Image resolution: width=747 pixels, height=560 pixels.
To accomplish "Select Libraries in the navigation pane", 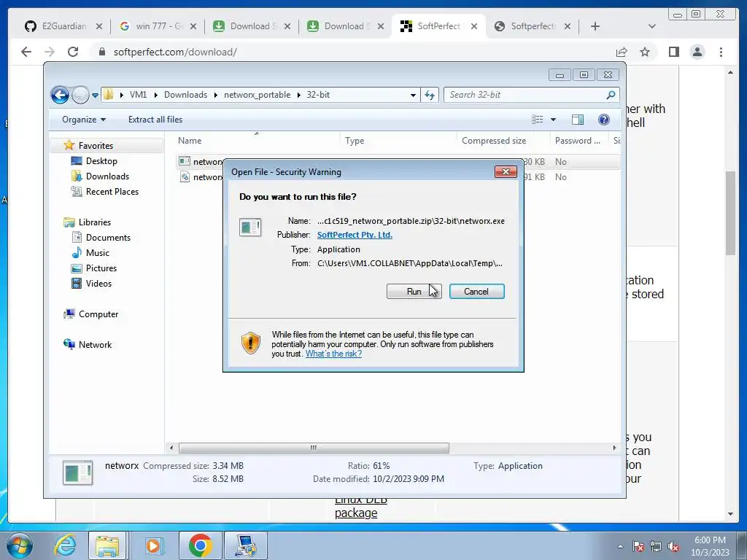I will 94,222.
